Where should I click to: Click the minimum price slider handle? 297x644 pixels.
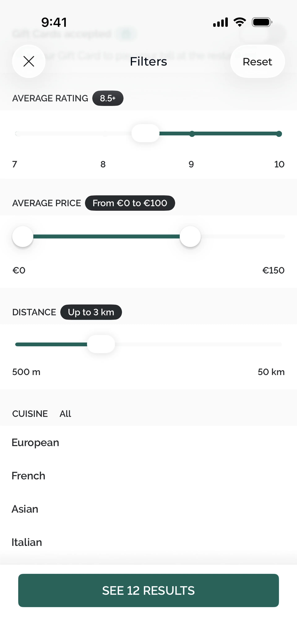(23, 236)
